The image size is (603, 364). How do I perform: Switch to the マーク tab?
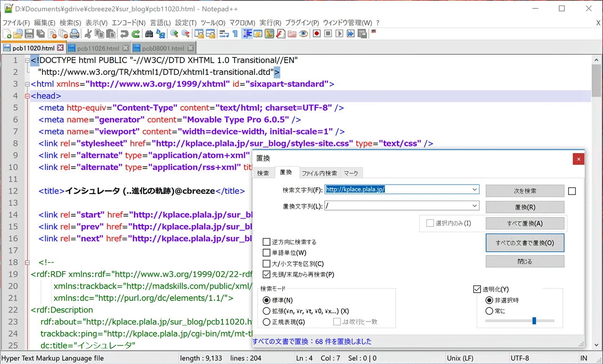tap(351, 173)
